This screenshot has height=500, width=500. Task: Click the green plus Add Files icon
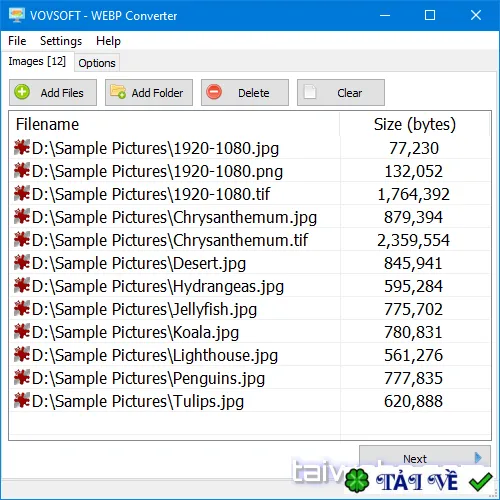[x=22, y=92]
